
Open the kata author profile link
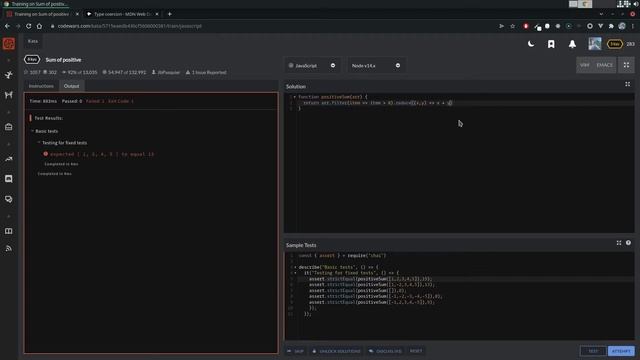pyautogui.click(x=166, y=72)
